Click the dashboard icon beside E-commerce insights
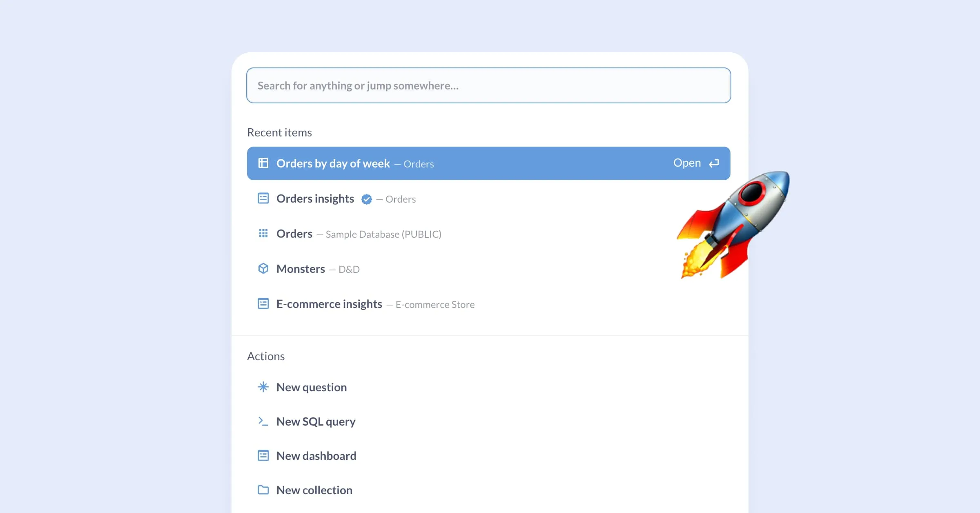 pos(263,303)
